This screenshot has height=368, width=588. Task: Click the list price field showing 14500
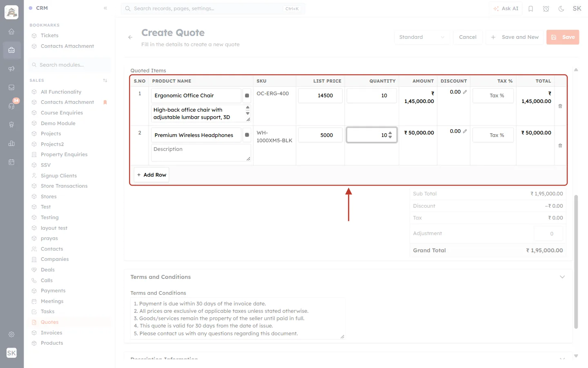[x=321, y=96]
